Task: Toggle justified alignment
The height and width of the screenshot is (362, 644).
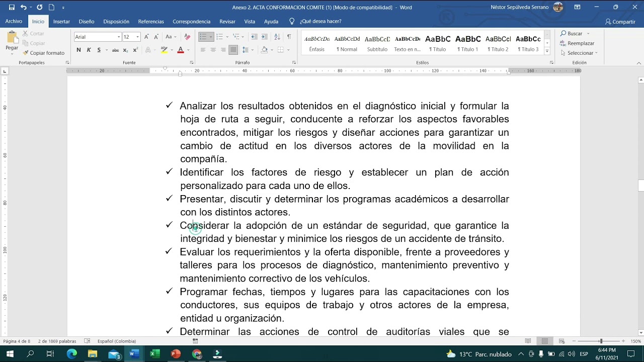Action: (233, 50)
